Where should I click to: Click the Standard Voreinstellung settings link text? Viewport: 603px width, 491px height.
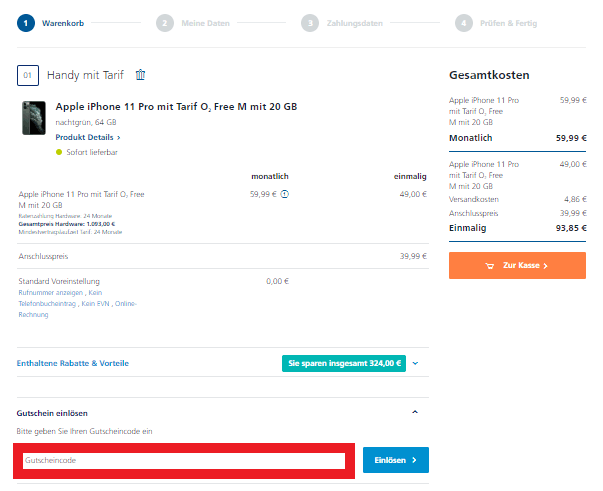(77, 303)
